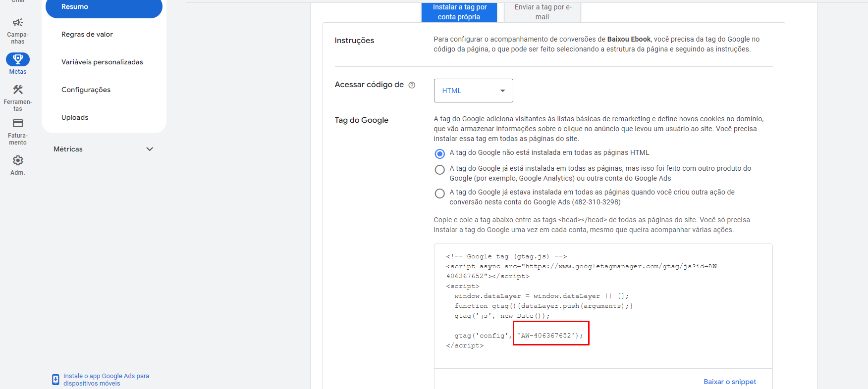Image resolution: width=868 pixels, height=389 pixels.
Task: Click the mobile app install icon
Action: [x=55, y=380]
